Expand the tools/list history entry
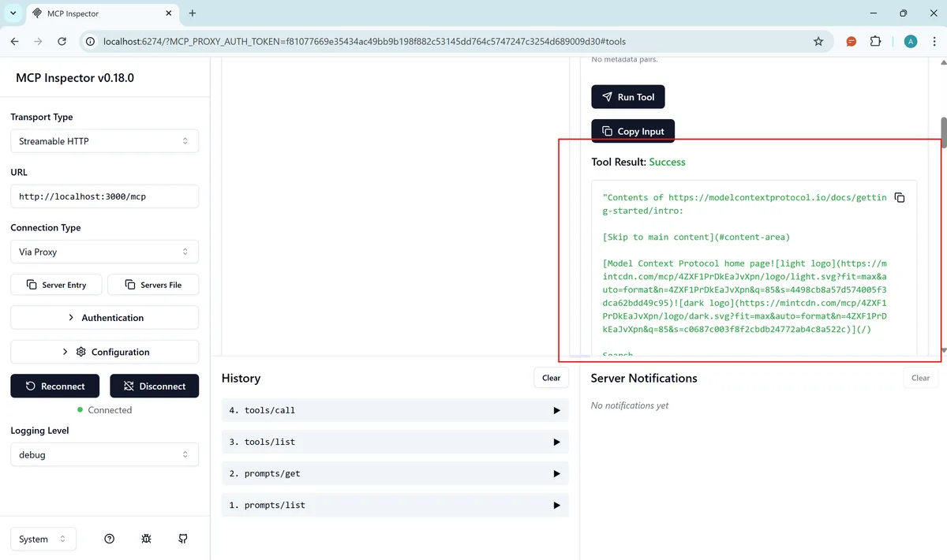This screenshot has height=560, width=947. point(395,442)
